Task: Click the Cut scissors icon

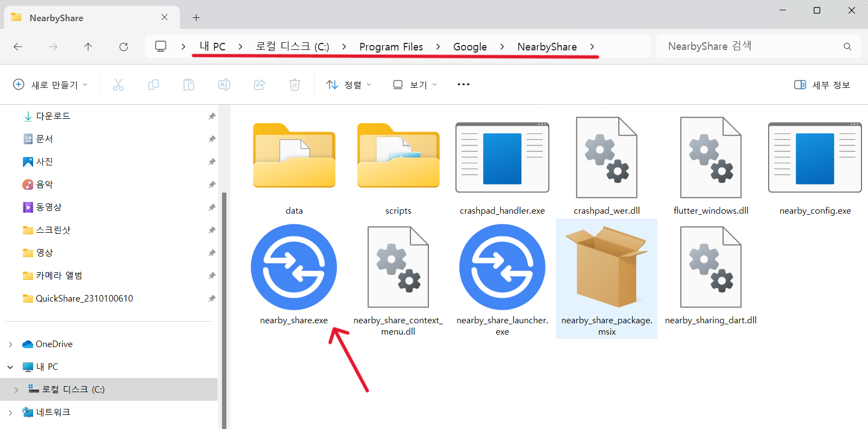Action: click(118, 85)
